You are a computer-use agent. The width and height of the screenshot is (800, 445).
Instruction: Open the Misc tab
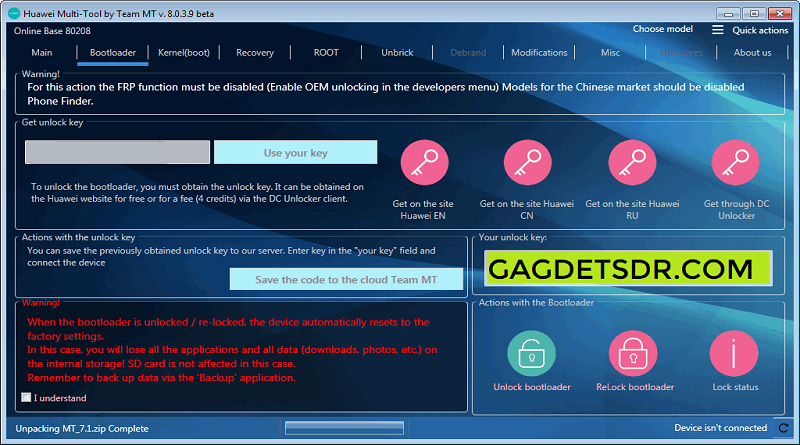(x=610, y=53)
